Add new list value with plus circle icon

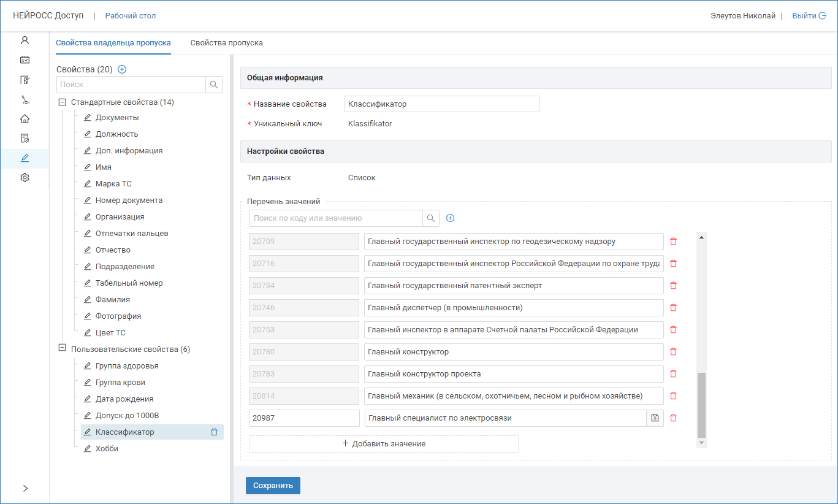pos(450,218)
